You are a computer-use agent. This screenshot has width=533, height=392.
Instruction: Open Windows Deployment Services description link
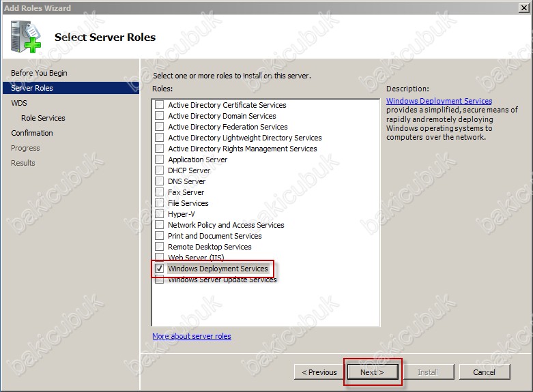[440, 101]
